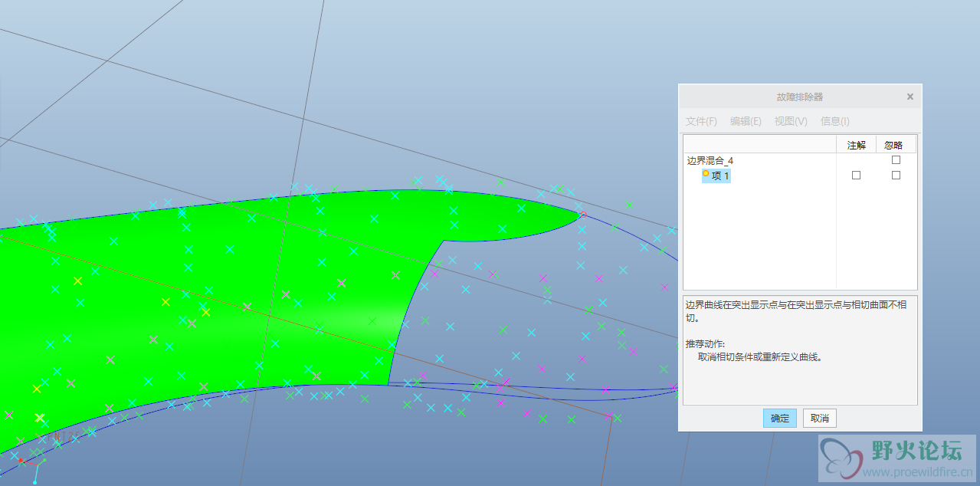Visit the www.proewildfire.cn watermark link
This screenshot has width=980, height=486.
[x=918, y=471]
